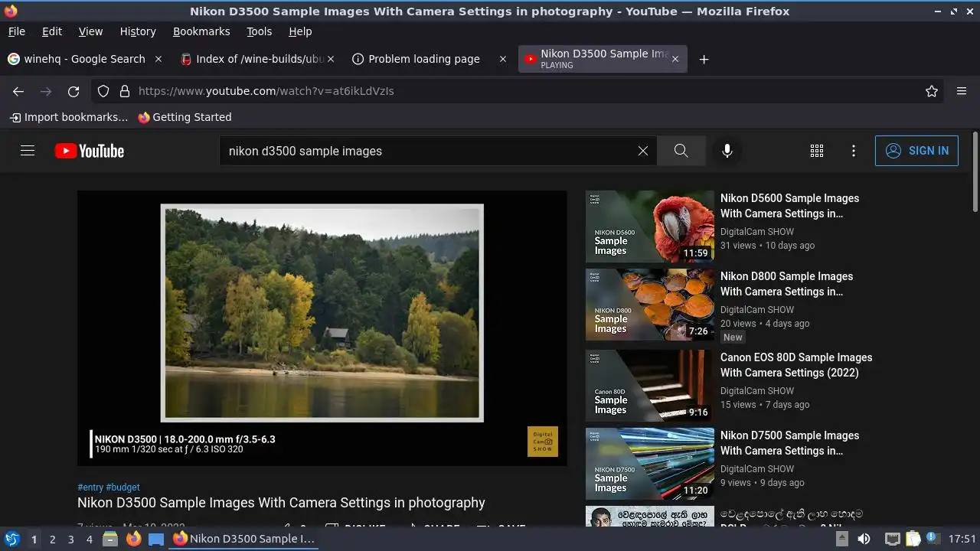Screen dimensions: 980x551
Task: Click the #entry hashtag link
Action: [90, 487]
